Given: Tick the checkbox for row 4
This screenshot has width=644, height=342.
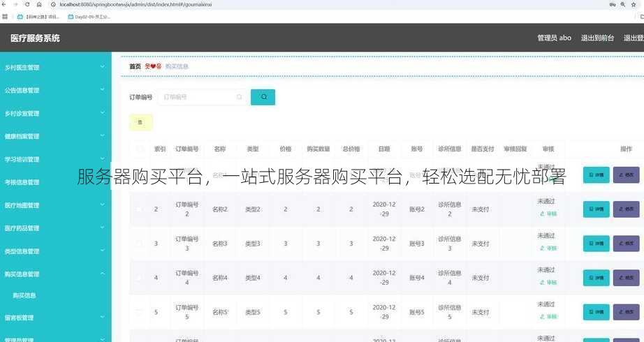Looking at the screenshot, I should click(140, 278).
